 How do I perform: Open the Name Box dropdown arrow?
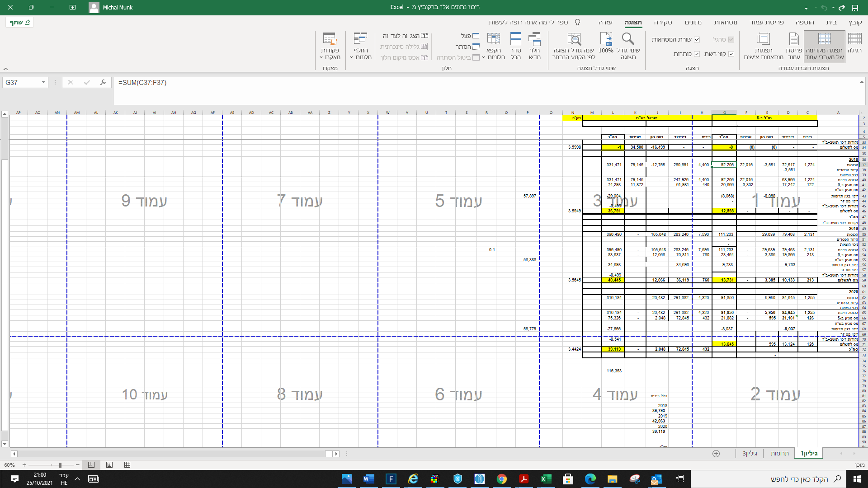click(x=43, y=83)
